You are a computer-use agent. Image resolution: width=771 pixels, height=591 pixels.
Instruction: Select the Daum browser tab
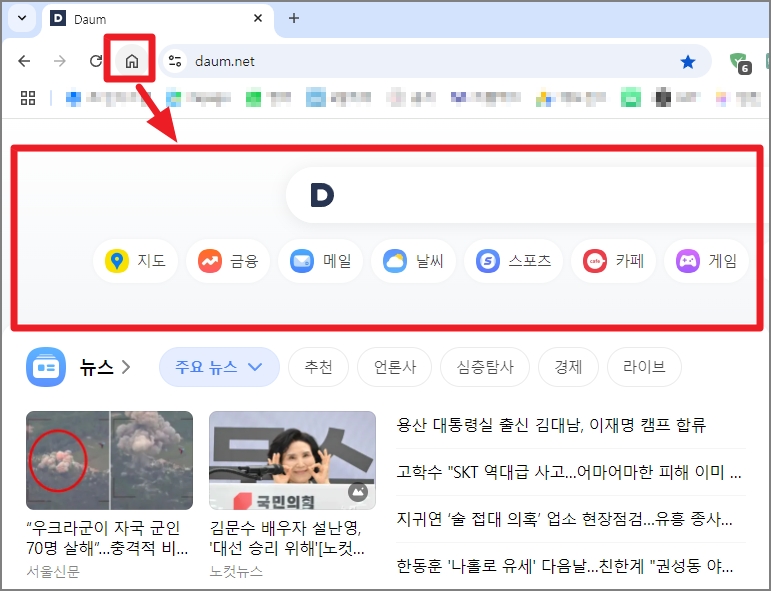tap(157, 20)
